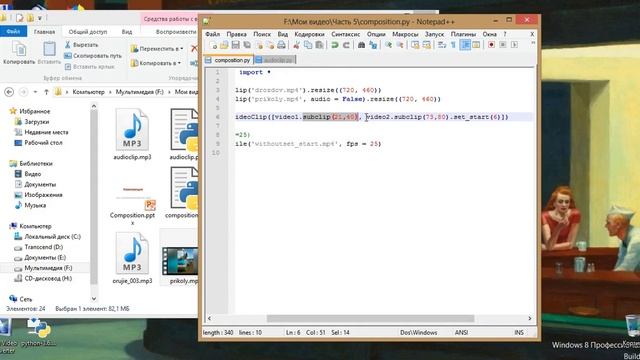Click the right arrow of Notepad++ horizontal scrollbar
The height and width of the screenshot is (360, 640).
click(529, 318)
